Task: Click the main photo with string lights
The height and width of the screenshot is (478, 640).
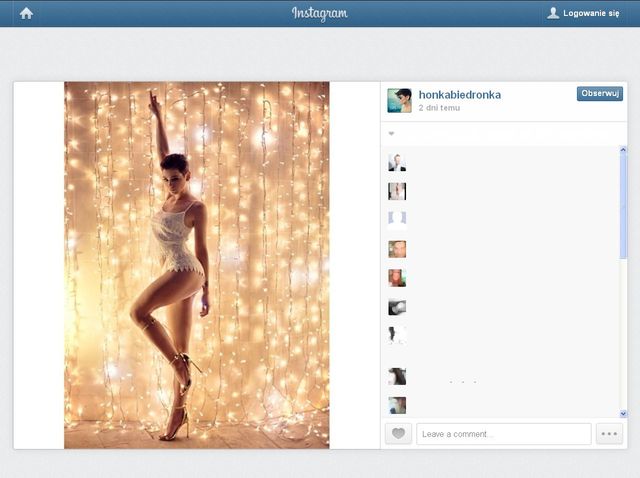Action: 196,265
